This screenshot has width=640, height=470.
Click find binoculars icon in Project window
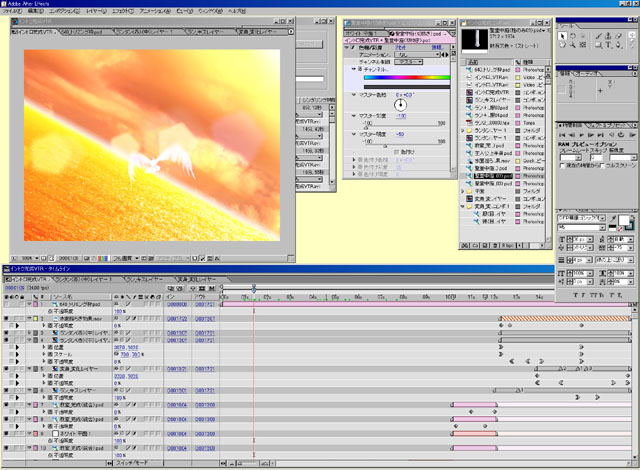[x=465, y=246]
